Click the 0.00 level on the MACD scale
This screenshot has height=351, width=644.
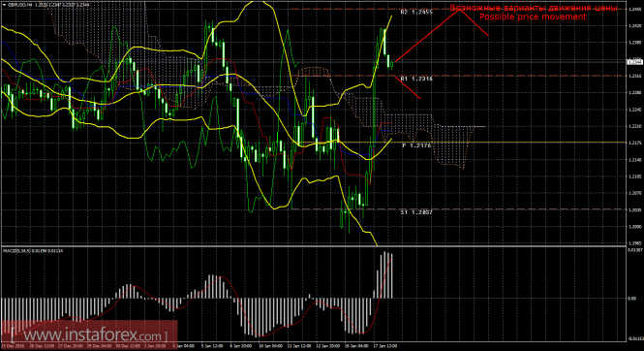[x=632, y=299]
